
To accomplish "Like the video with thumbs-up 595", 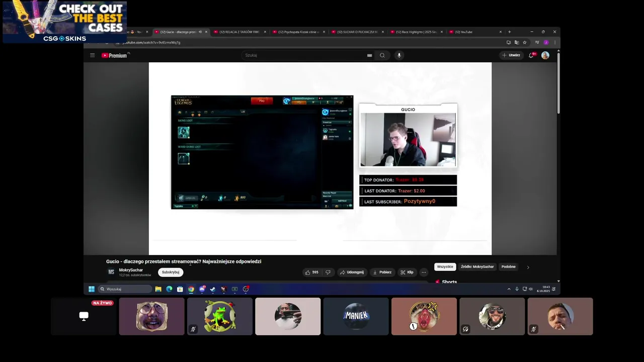I will tap(311, 272).
